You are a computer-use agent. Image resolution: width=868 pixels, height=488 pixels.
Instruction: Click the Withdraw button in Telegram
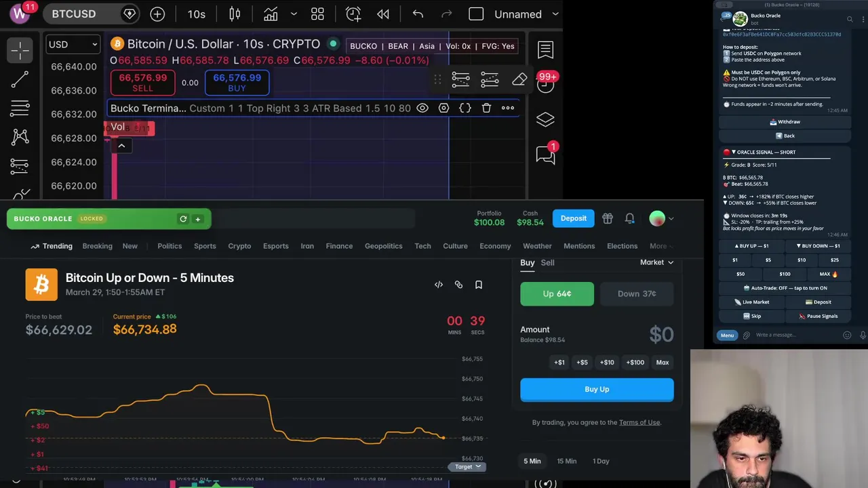[785, 122]
